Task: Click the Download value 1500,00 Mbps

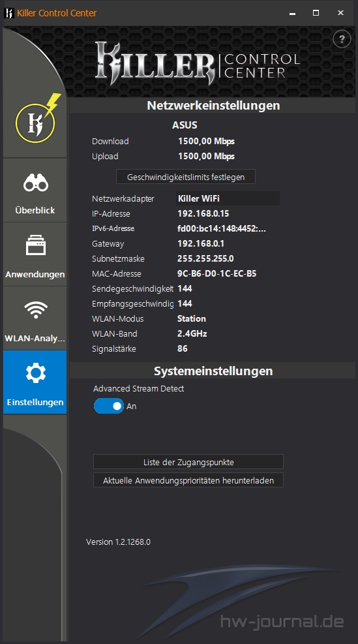Action: (206, 142)
